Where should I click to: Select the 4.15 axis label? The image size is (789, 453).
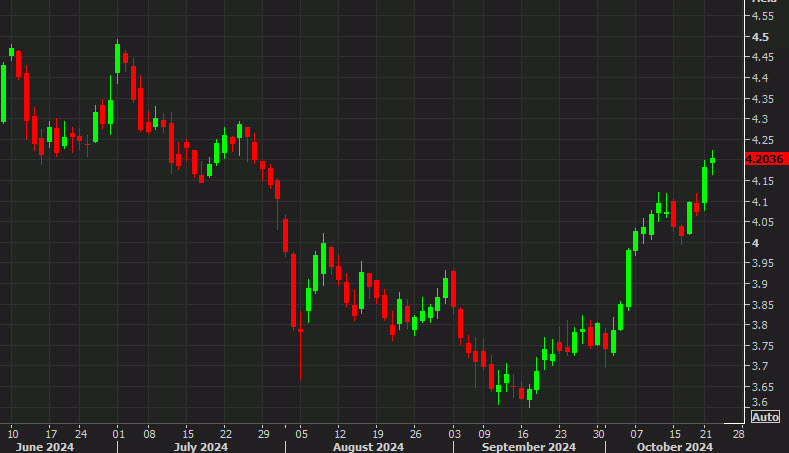[x=762, y=181]
